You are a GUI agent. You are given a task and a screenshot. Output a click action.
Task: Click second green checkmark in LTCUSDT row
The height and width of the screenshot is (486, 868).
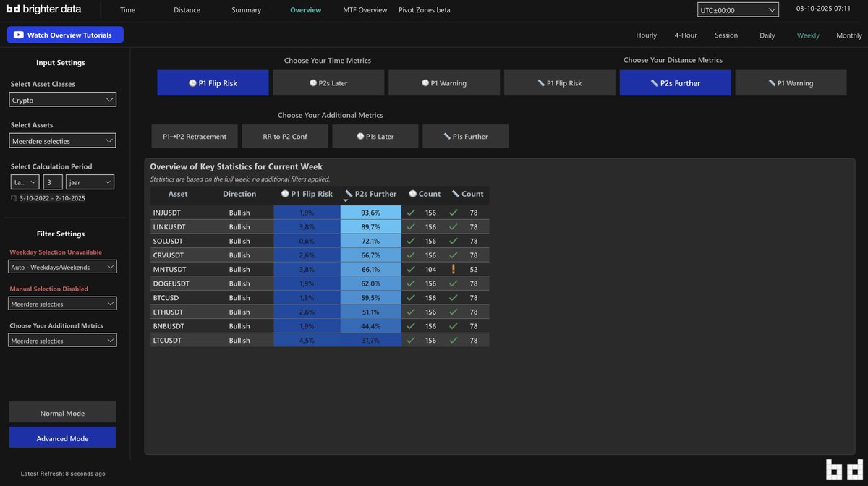[x=454, y=340]
